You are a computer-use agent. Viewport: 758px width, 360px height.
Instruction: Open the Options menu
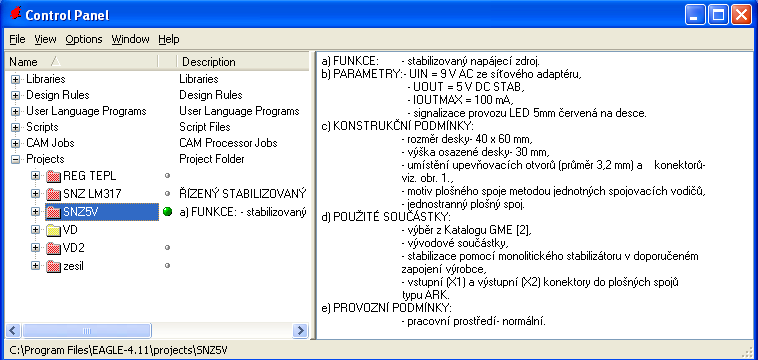84,39
